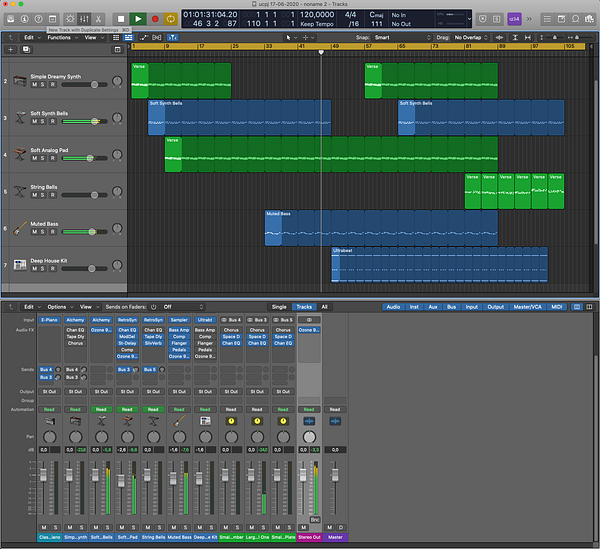Click the Simple Dreamy Synth instrument icon
600x549 pixels.
point(20,82)
